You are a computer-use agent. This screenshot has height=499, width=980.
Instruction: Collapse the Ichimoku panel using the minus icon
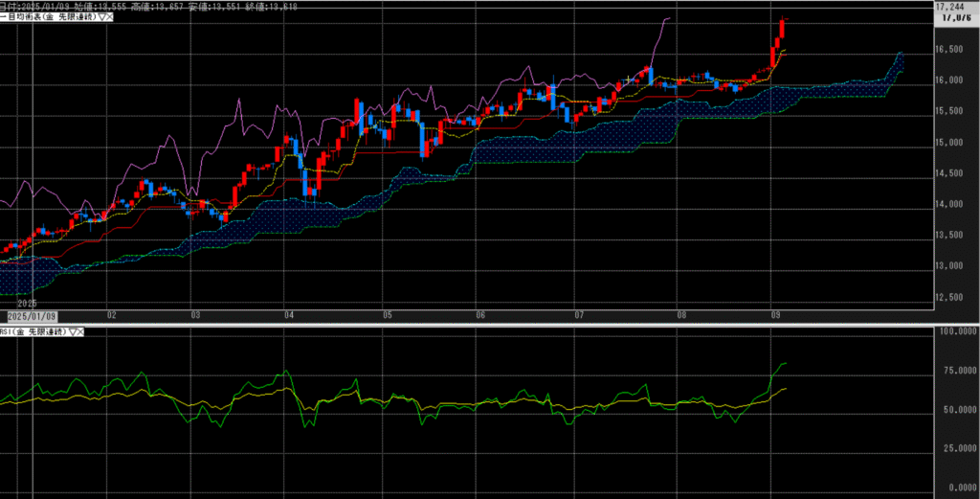[x=3, y=18]
